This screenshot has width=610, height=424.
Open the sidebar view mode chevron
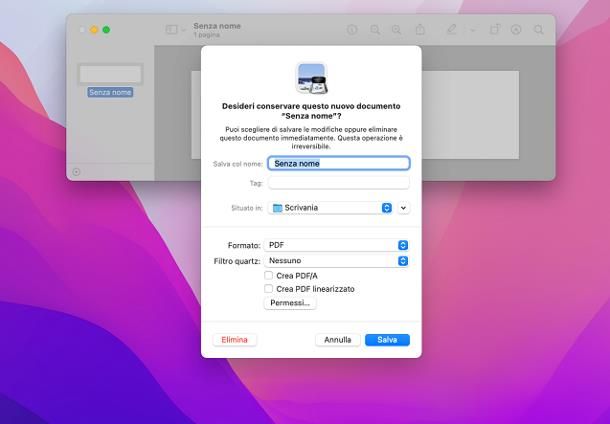183,30
